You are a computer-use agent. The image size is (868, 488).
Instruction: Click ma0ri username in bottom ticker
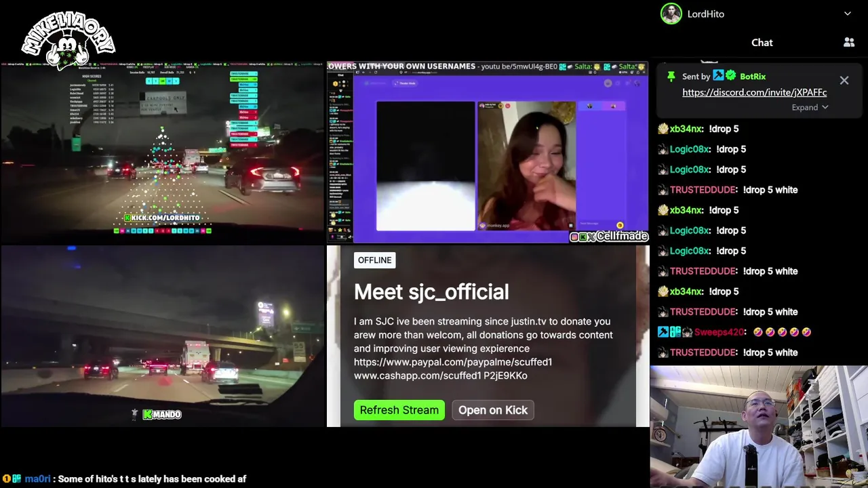point(38,479)
